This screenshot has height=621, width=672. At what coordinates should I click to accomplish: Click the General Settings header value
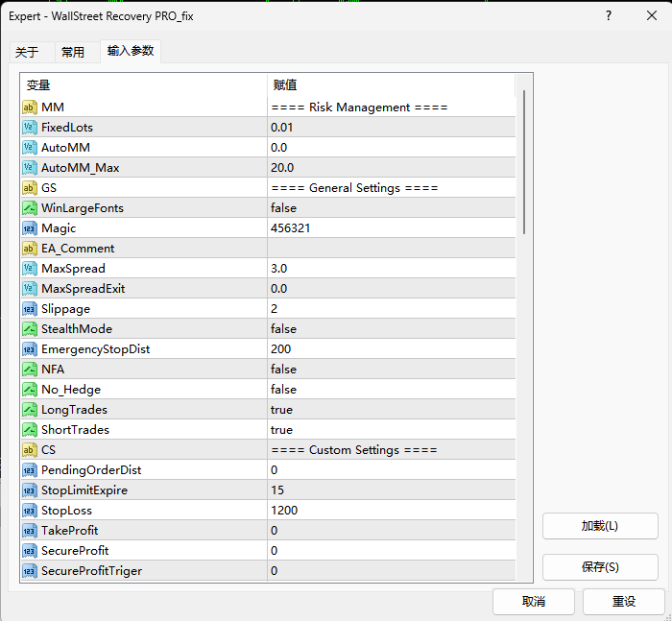point(392,188)
